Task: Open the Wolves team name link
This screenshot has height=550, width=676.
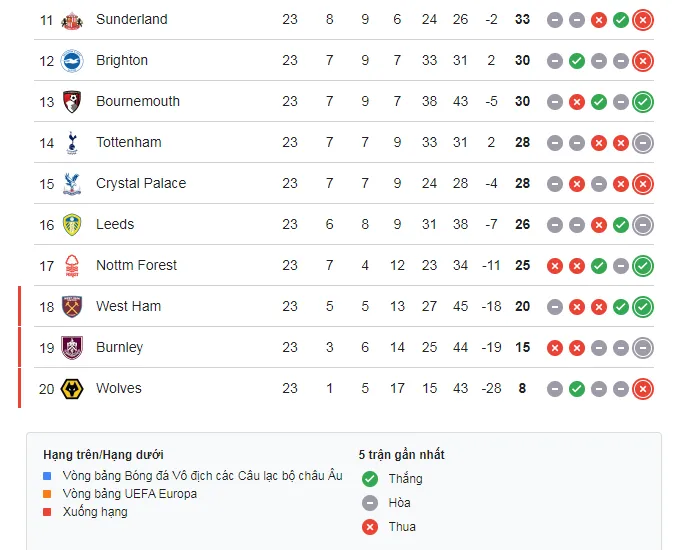Action: (119, 389)
